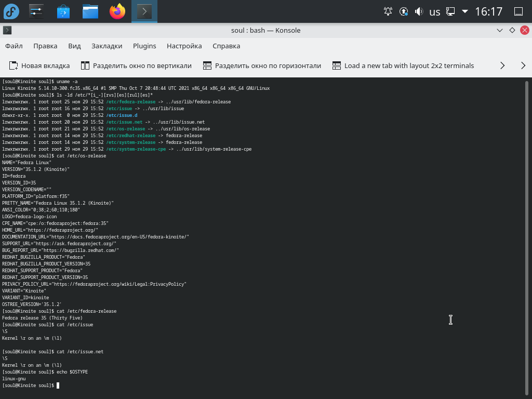Viewport: 532px width, 399px height.
Task: Click the HOME_URL fedoraproject.org line
Action: 50,230
